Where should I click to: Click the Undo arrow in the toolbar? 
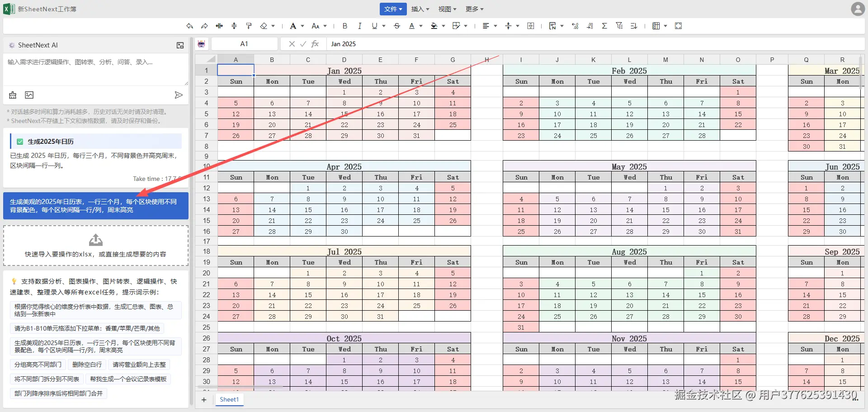(x=190, y=26)
